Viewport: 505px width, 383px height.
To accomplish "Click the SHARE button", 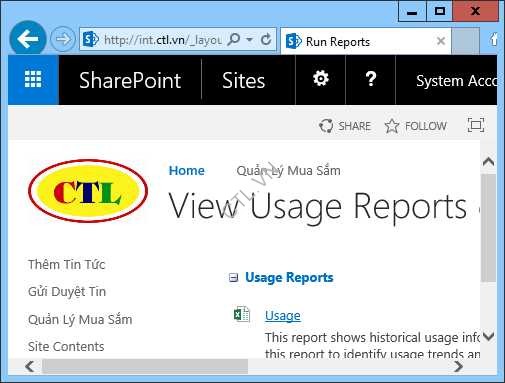I will (x=345, y=126).
